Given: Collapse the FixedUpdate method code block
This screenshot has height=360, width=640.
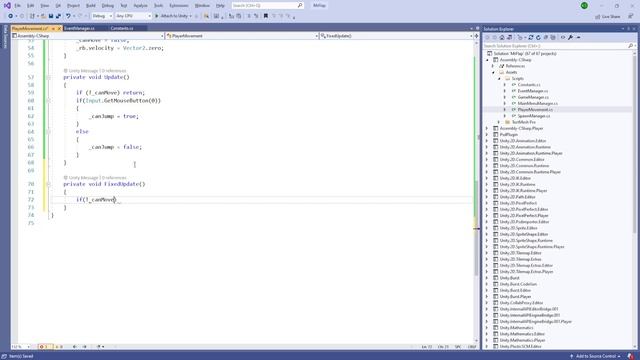Looking at the screenshot, I should click(49, 184).
